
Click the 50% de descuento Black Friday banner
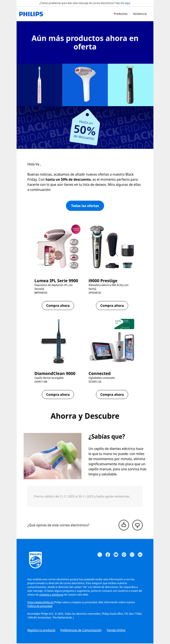click(x=85, y=127)
